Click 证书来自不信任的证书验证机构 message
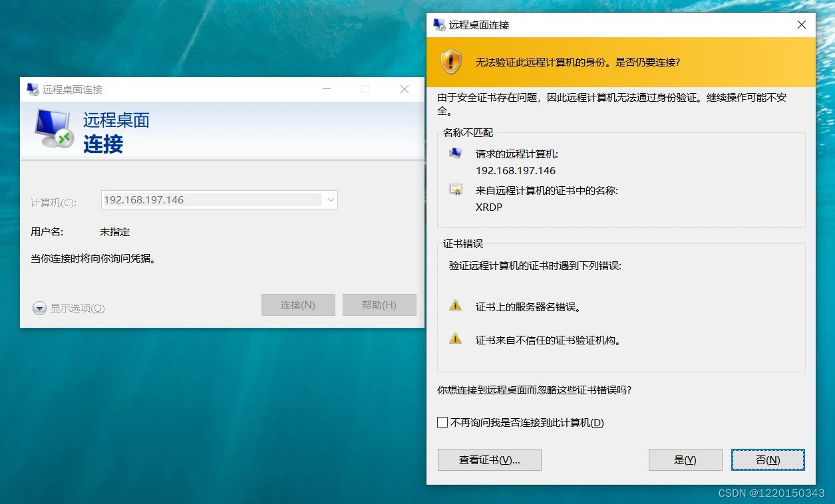Viewport: 835px width, 504px height. point(548,340)
